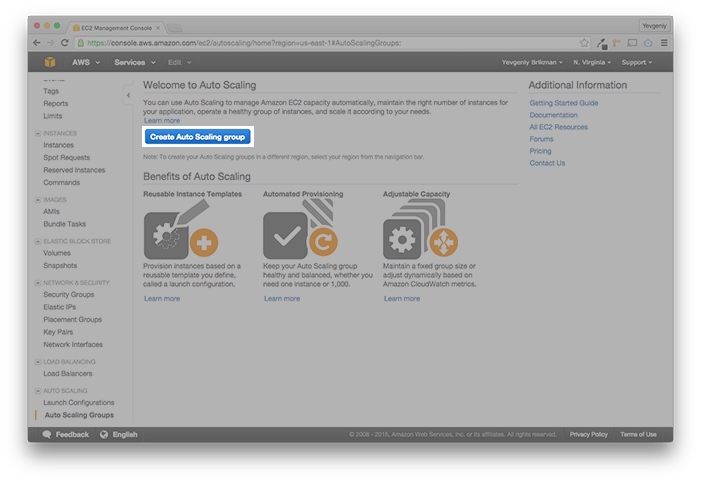Click Learn more under Adjustable Capacity
Viewport: 701px width, 482px height.
401,299
